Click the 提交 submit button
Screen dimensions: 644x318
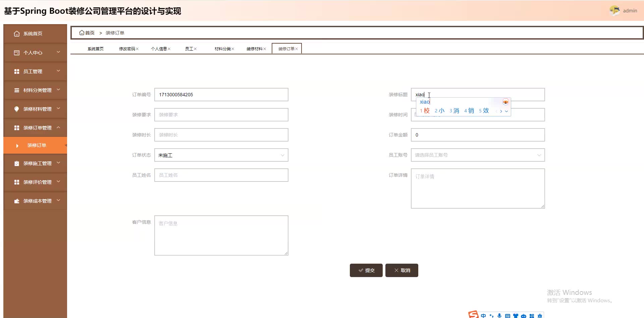(366, 270)
